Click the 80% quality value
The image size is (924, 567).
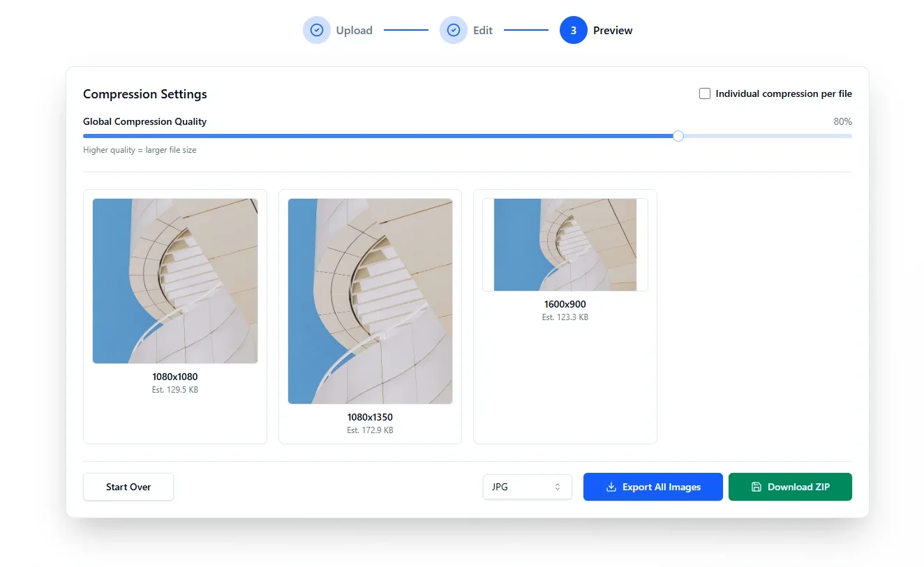pos(842,121)
